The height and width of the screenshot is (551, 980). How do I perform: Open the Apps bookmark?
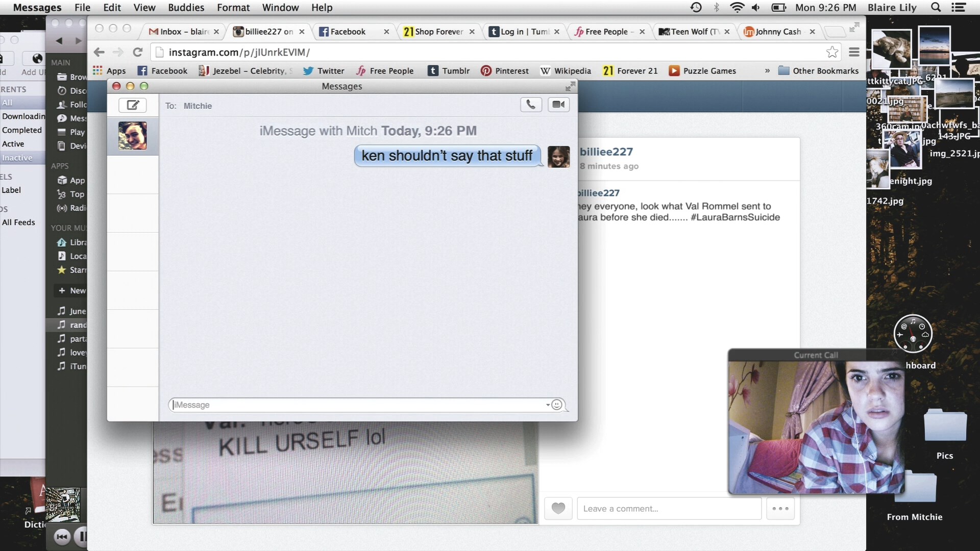(x=109, y=71)
